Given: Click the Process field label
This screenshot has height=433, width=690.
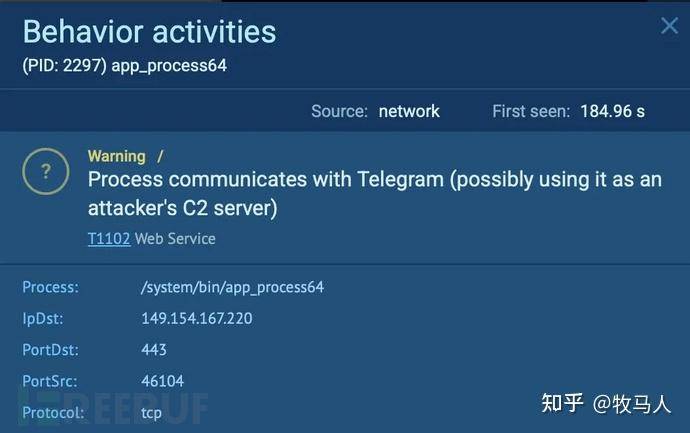Looking at the screenshot, I should (x=51, y=287).
